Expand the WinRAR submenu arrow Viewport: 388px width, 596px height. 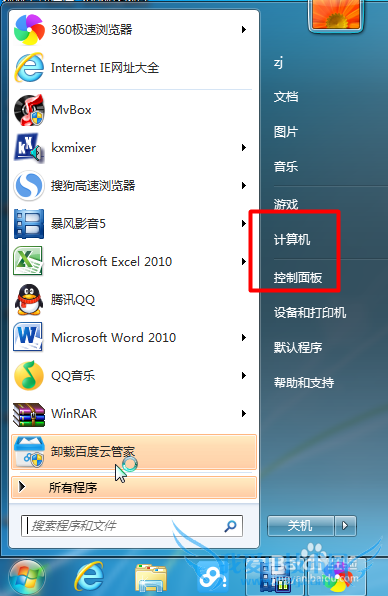[x=244, y=414]
